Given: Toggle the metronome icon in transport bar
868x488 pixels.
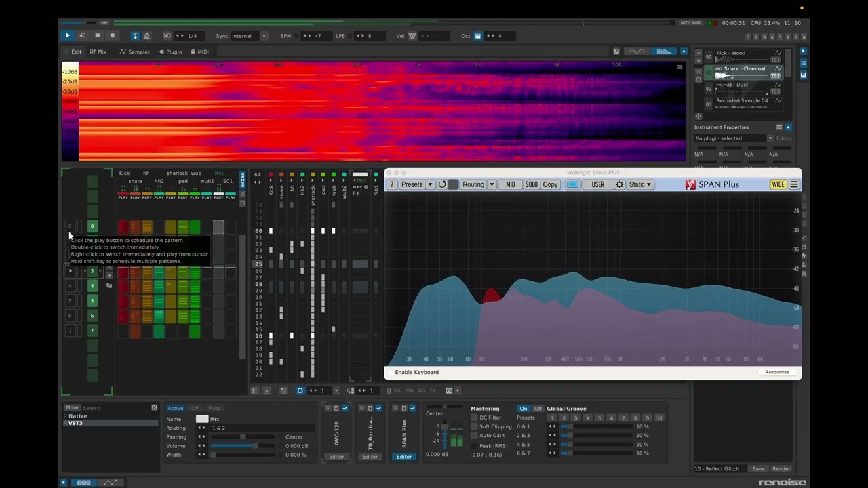Looking at the screenshot, I should [x=146, y=35].
